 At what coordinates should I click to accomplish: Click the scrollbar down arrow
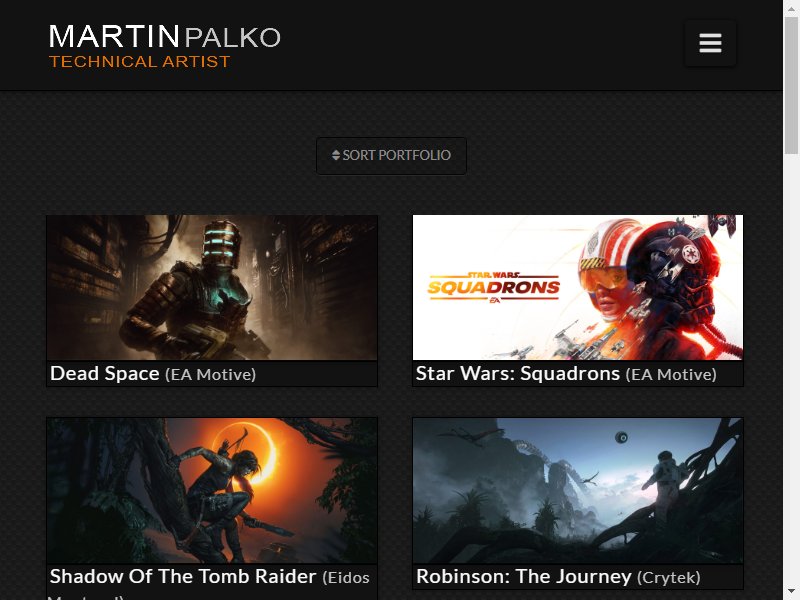791,592
